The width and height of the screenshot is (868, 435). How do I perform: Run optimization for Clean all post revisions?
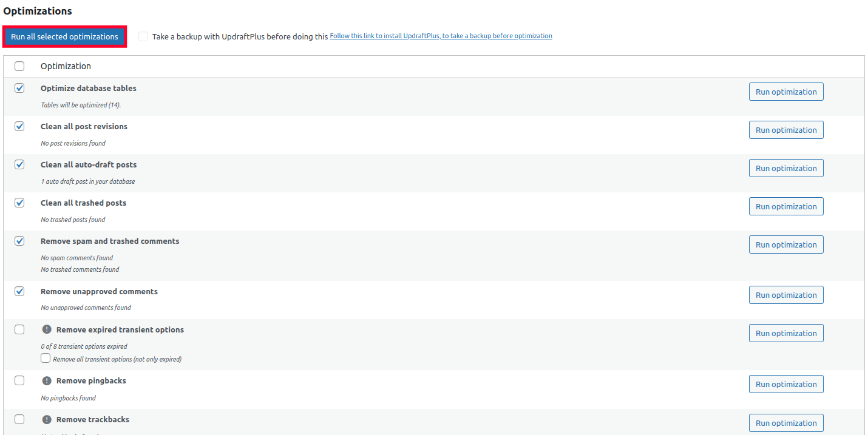pos(786,130)
